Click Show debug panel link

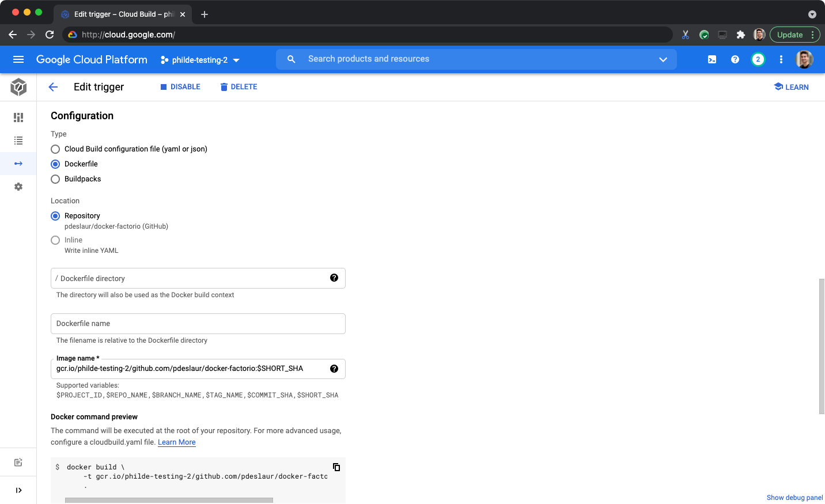point(794,498)
